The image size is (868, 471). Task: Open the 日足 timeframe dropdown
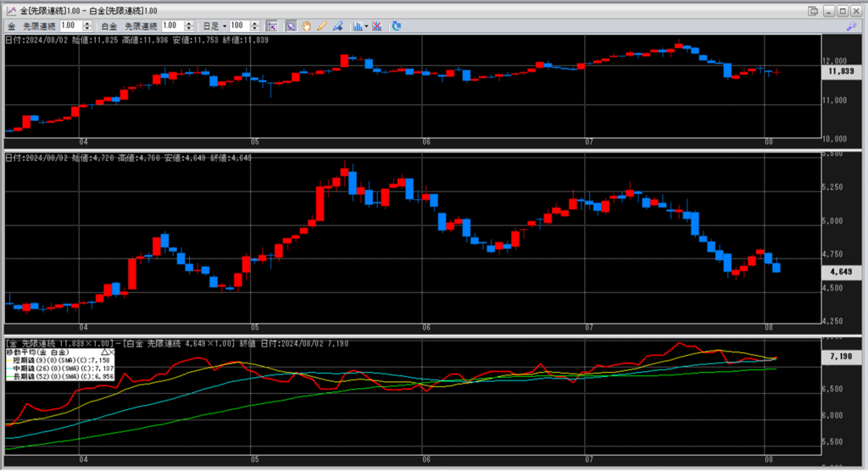coord(225,26)
